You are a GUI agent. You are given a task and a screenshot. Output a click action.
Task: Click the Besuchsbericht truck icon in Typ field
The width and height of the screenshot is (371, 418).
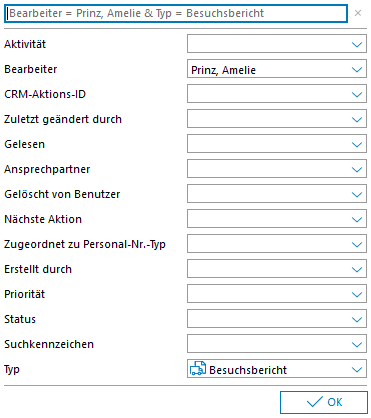pos(198,369)
